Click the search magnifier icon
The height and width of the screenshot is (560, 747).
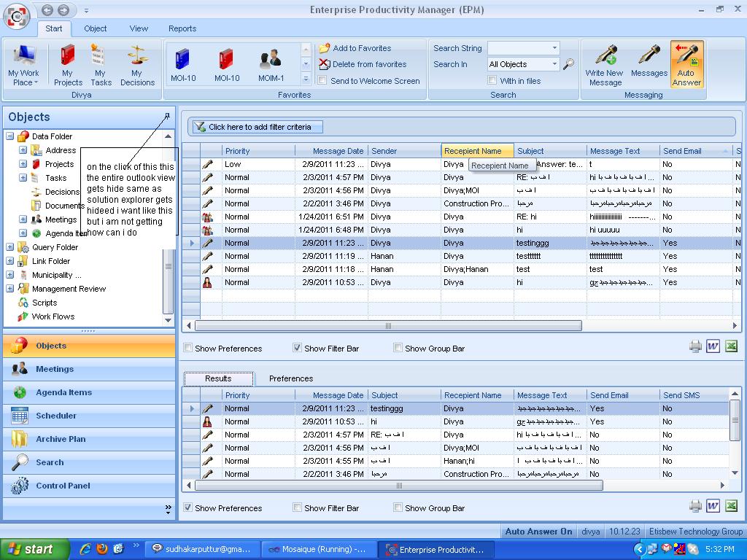pos(568,65)
